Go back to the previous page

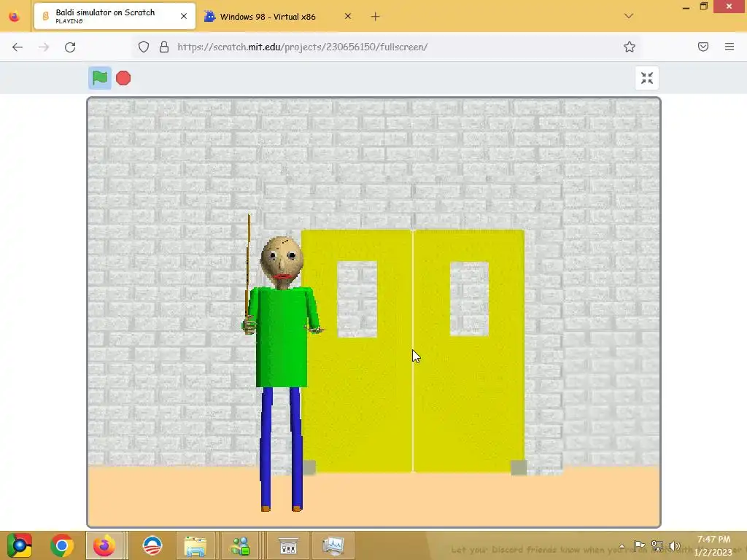(18, 47)
